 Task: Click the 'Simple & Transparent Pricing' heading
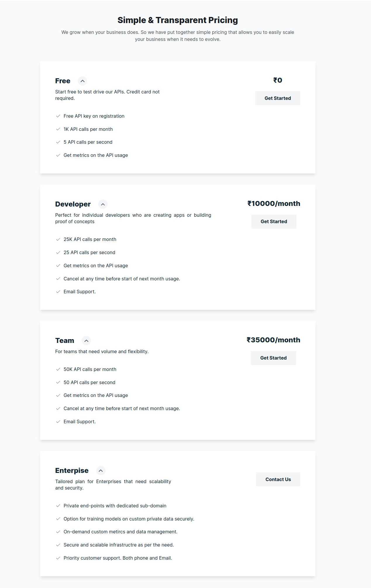[178, 20]
